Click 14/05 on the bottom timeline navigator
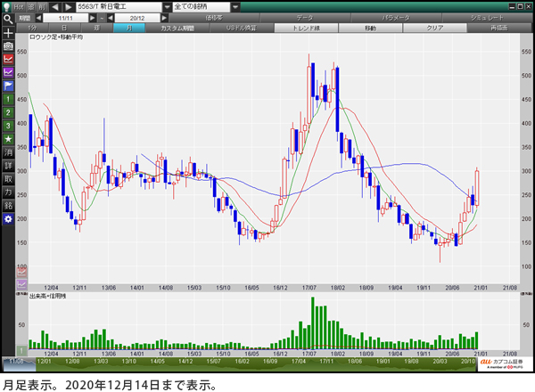 (157, 361)
